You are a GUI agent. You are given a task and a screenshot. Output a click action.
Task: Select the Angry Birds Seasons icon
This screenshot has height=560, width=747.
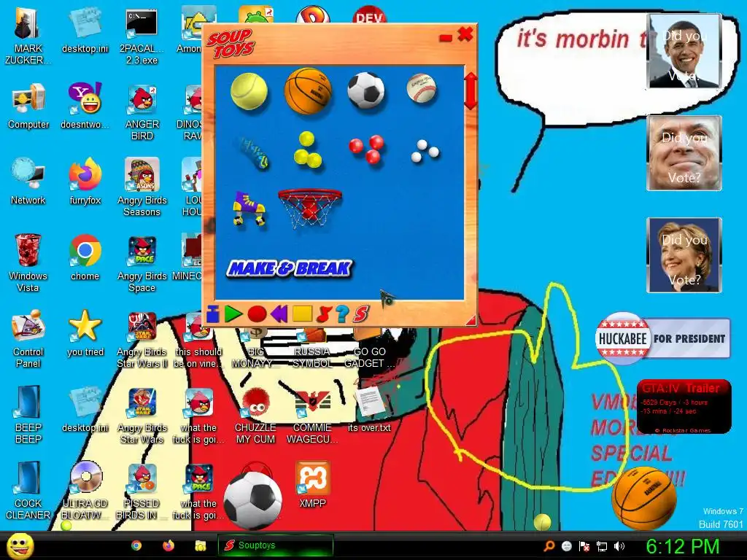click(142, 187)
